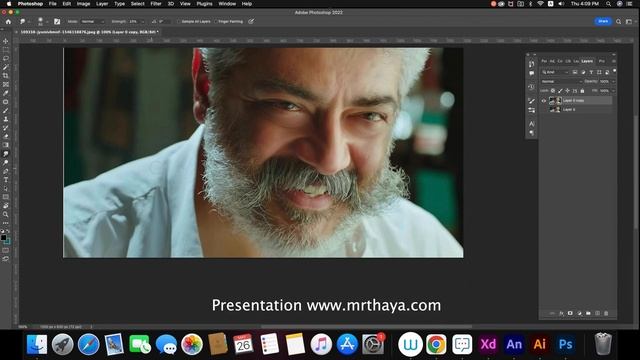Open Adobe Illustrator from the Dock
This screenshot has height=360, width=640.
point(540,344)
